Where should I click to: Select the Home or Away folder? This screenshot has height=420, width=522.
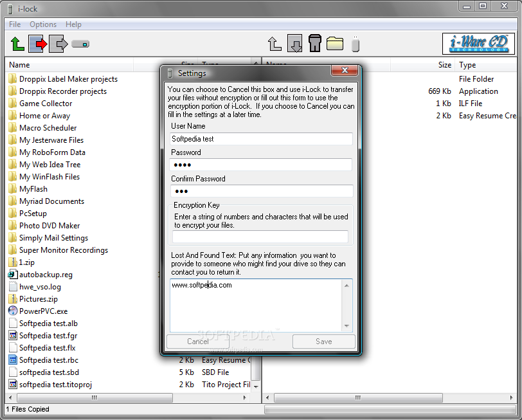[44, 116]
